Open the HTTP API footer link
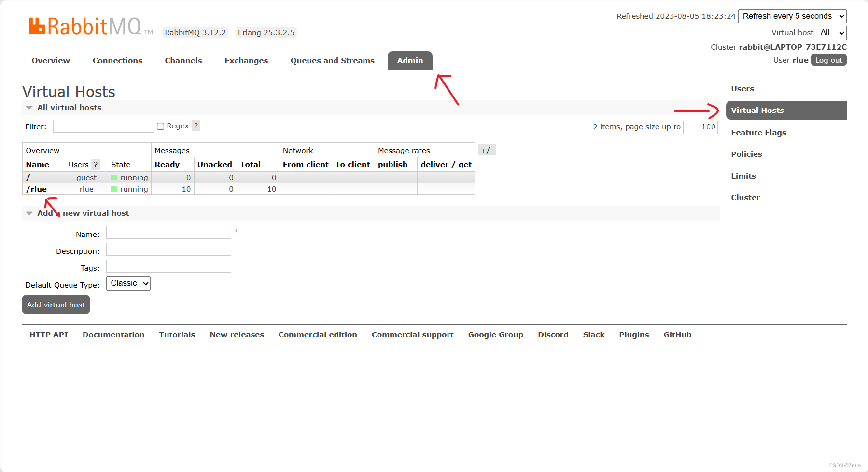This screenshot has width=868, height=472. click(49, 334)
